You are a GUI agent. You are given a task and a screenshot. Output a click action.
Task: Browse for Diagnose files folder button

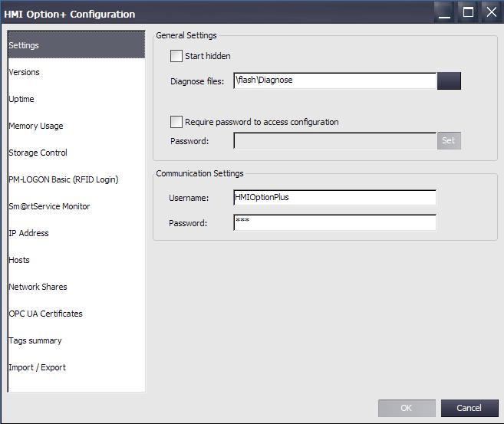click(x=449, y=81)
